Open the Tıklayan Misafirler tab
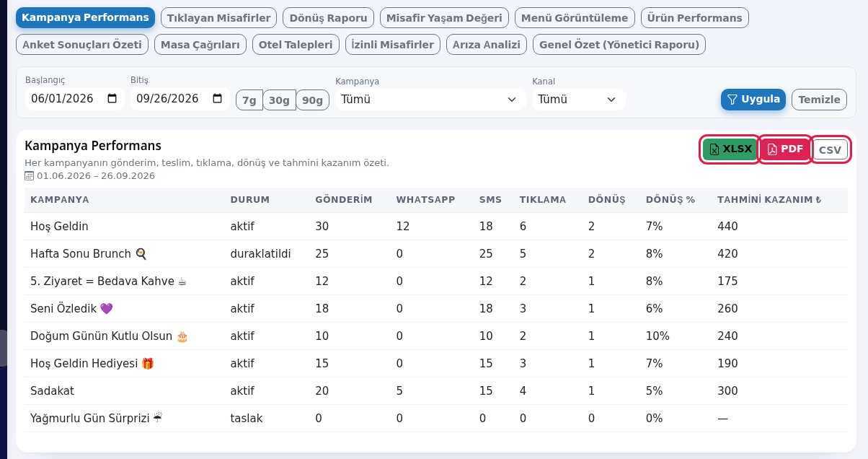 (x=219, y=17)
